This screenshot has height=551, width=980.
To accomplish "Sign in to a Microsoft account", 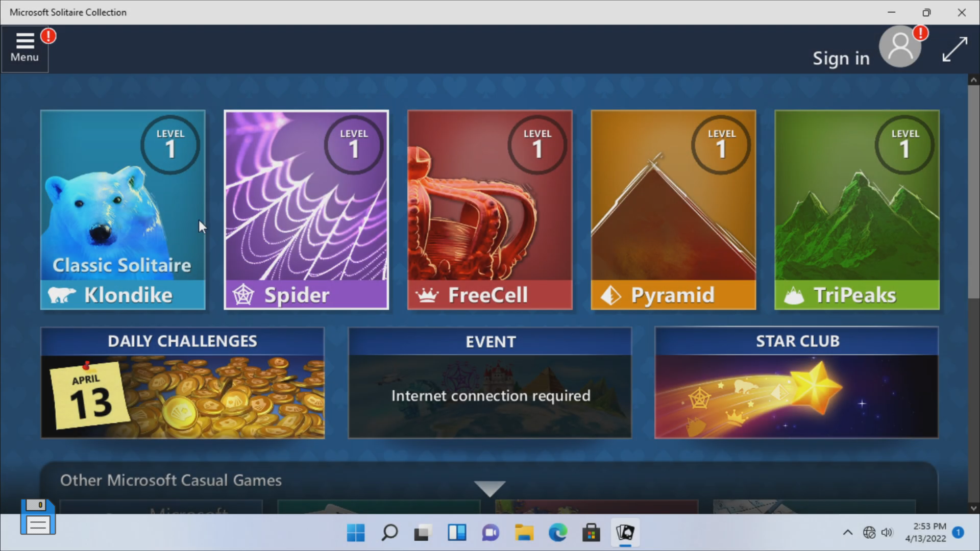I will (x=840, y=58).
